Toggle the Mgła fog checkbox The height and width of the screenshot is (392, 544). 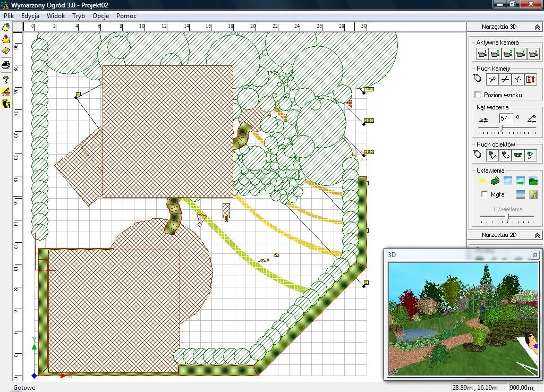(x=484, y=194)
